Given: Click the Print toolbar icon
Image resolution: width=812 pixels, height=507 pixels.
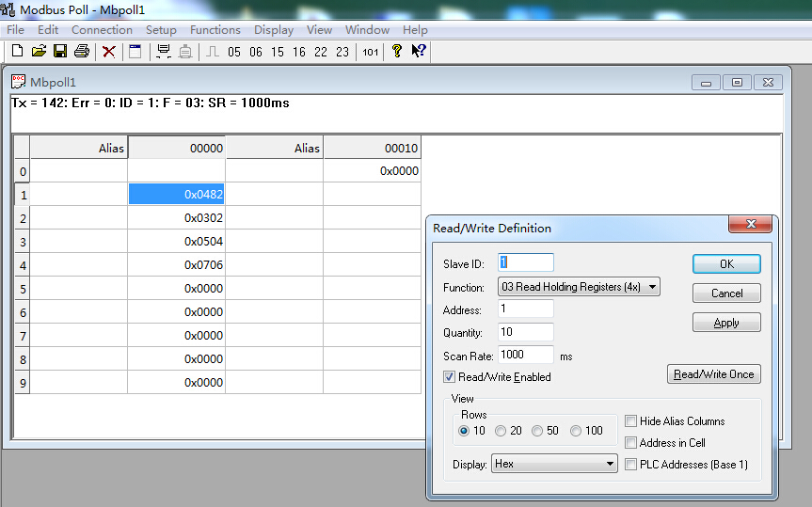Looking at the screenshot, I should (82, 51).
